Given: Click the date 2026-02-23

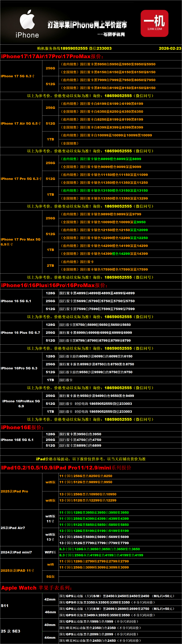Looking at the screenshot, I should [x=170, y=48].
